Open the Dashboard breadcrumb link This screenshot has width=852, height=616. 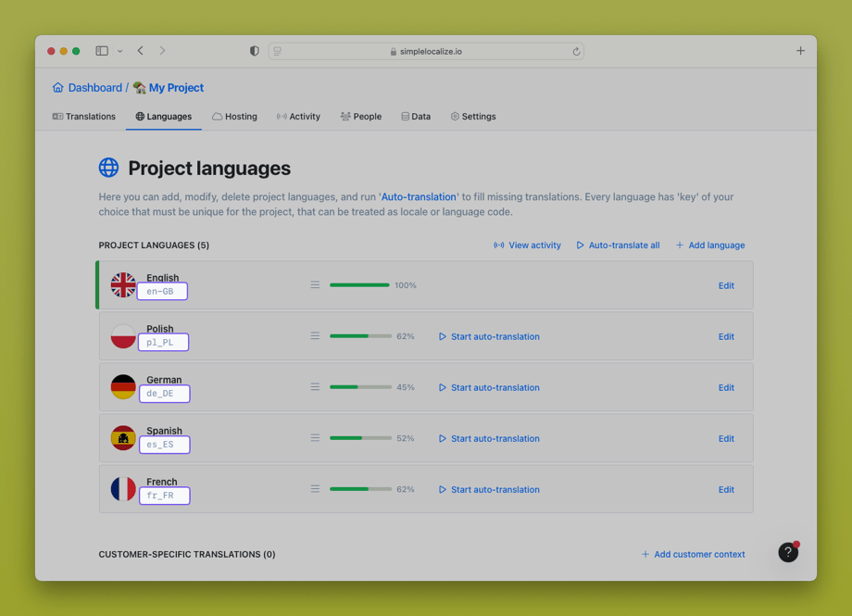tap(95, 87)
